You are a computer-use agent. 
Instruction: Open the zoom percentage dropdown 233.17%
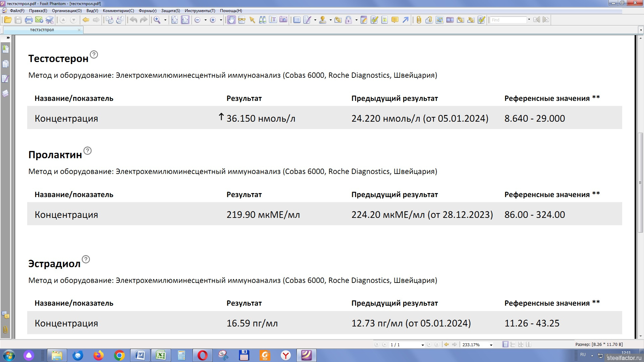[x=491, y=345]
